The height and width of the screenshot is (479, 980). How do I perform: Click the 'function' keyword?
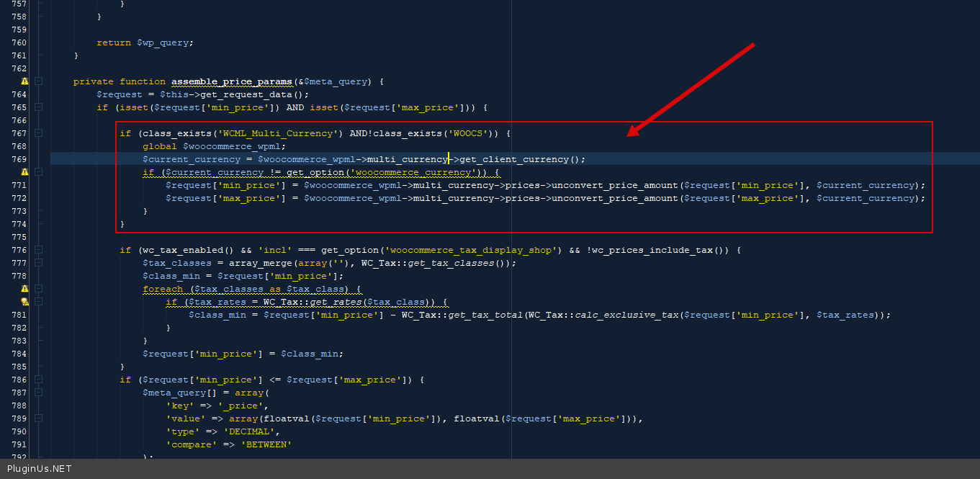(143, 81)
